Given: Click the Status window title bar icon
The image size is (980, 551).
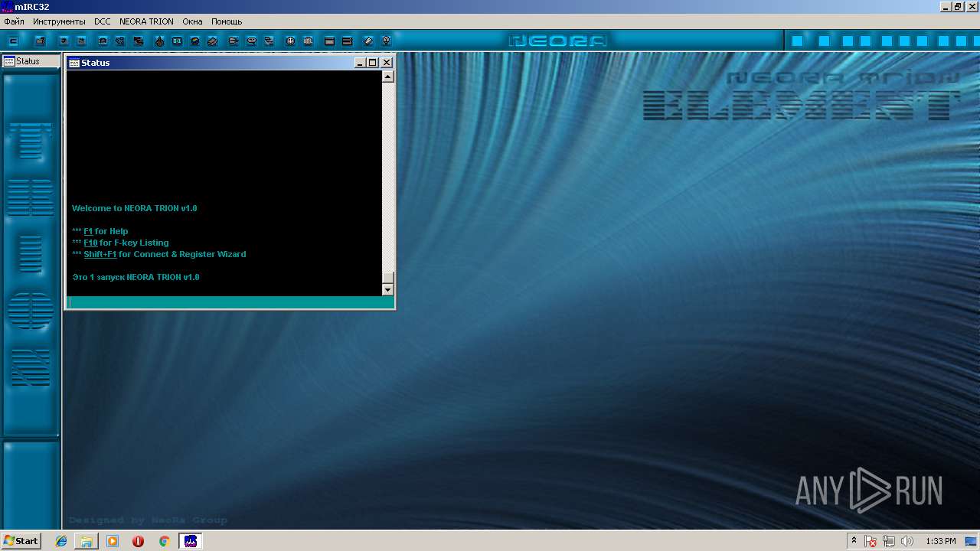Looking at the screenshot, I should [x=74, y=63].
